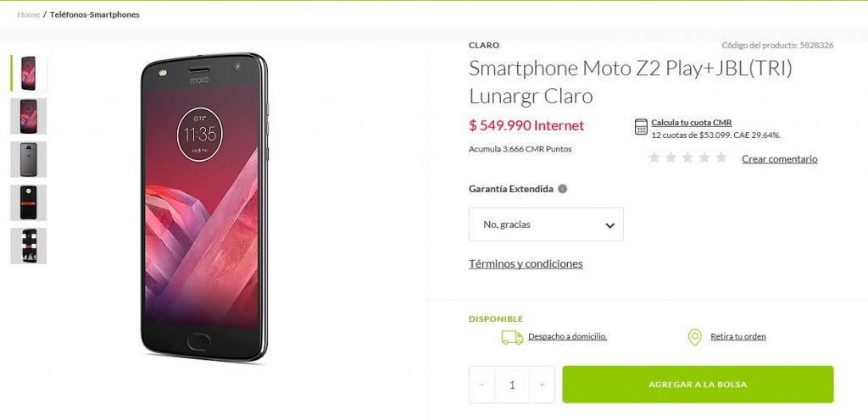This screenshot has width=868, height=420.
Task: Open the Garantía Extendida dropdown
Action: tap(546, 224)
